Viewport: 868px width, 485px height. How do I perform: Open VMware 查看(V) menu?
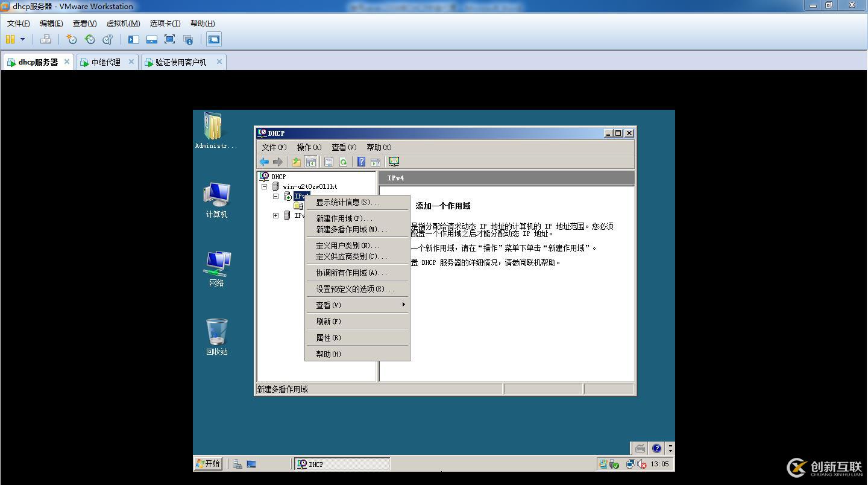tap(84, 24)
